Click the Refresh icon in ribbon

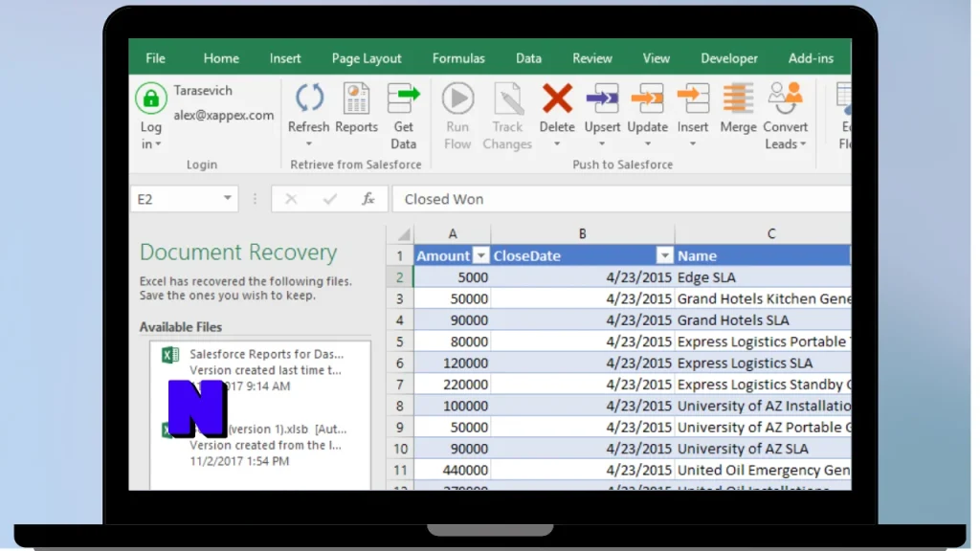click(309, 99)
